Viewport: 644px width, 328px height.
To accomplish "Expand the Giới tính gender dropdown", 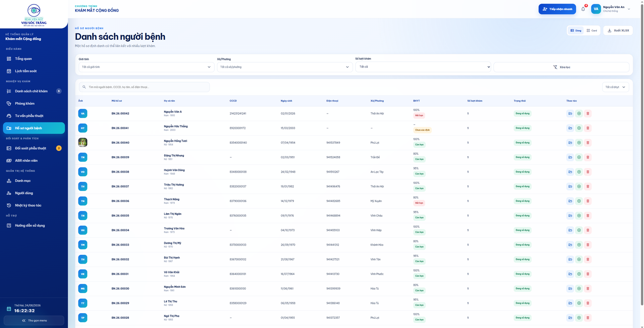I will click(144, 67).
